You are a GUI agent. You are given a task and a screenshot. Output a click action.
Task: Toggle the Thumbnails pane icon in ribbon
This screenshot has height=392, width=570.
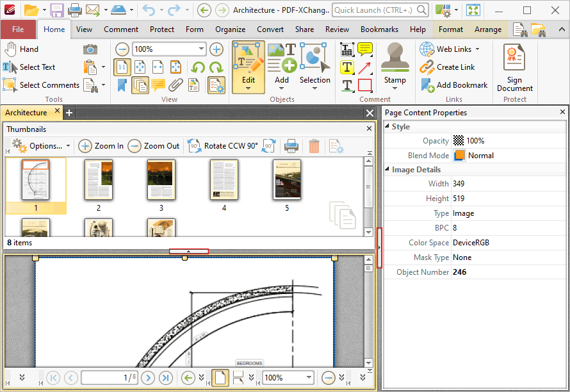pos(140,85)
